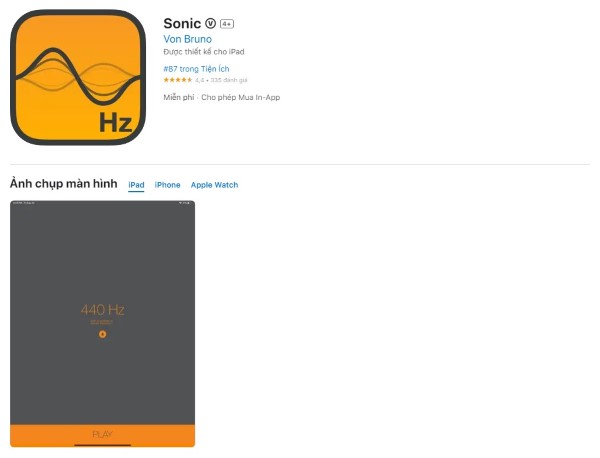Click the 335 đánh giá ratings count
Image resolution: width=600 pixels, height=458 pixels.
point(229,80)
